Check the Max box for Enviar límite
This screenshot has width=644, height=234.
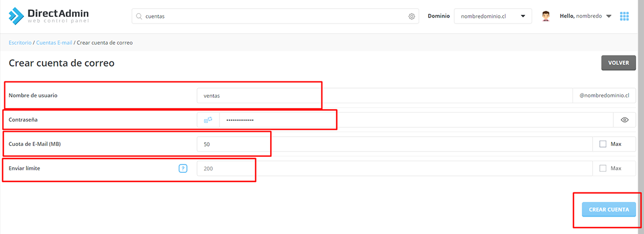click(x=603, y=168)
